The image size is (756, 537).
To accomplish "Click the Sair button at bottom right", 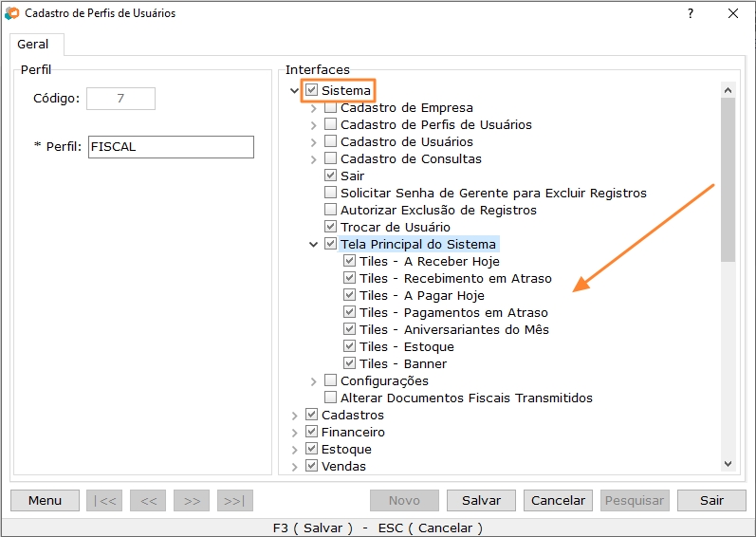I will pos(711,500).
